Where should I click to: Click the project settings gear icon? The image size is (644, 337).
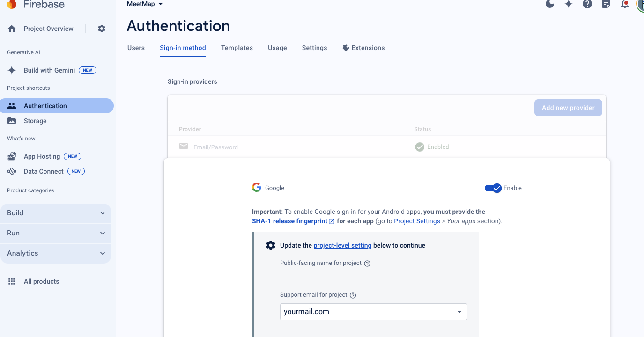point(102,29)
